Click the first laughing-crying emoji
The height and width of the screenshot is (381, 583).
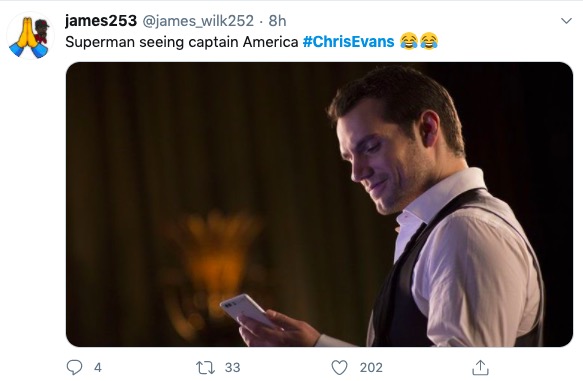pyautogui.click(x=409, y=41)
